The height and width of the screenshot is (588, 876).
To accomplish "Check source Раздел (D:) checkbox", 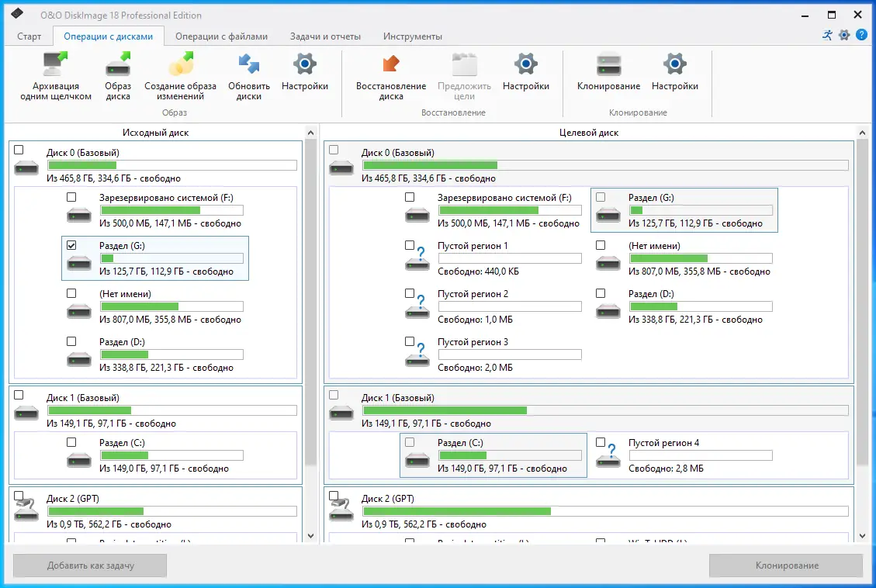I will pos(71,341).
